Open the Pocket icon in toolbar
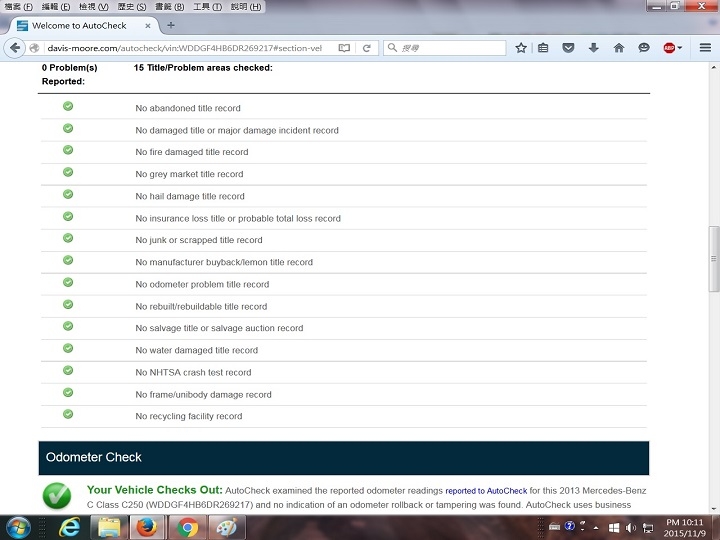Viewport: 720px width, 540px height. (568, 48)
